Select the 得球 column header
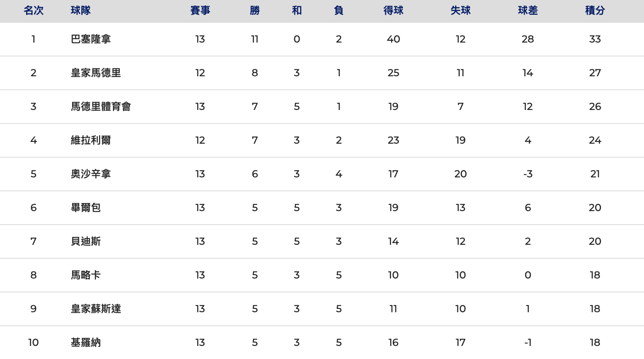The image size is (644, 359). click(x=393, y=11)
